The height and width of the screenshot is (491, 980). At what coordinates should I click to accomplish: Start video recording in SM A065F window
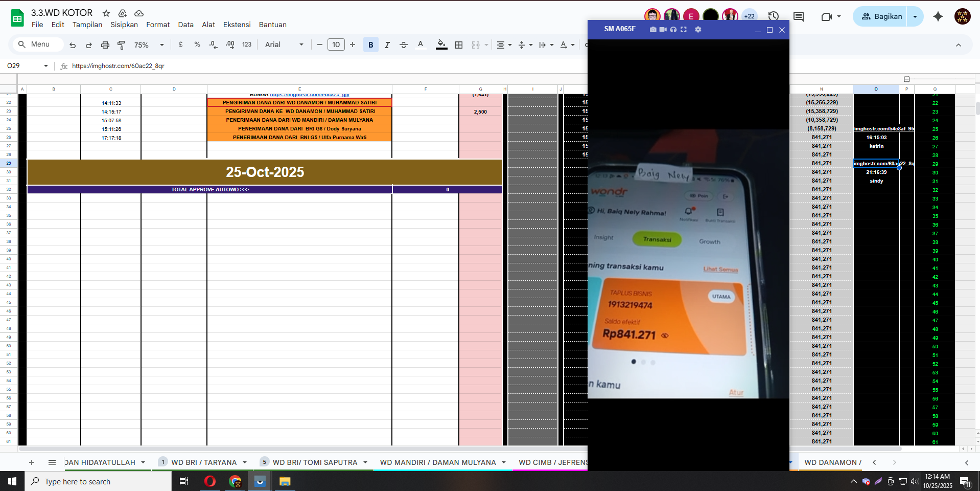pyautogui.click(x=663, y=30)
